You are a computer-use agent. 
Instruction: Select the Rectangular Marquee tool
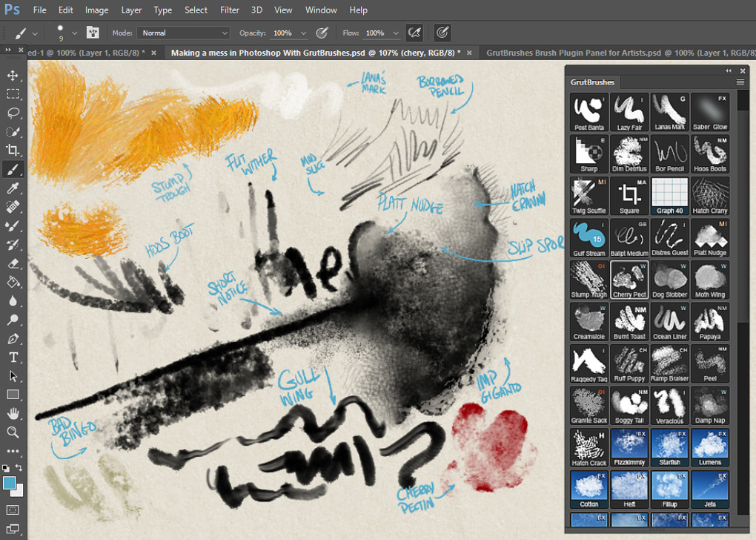coord(13,94)
